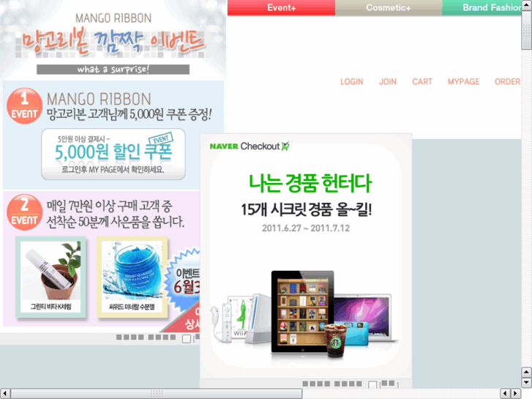
Task: Click the 5,000원 할인 쿠폰 coupon banner
Action: 113,154
